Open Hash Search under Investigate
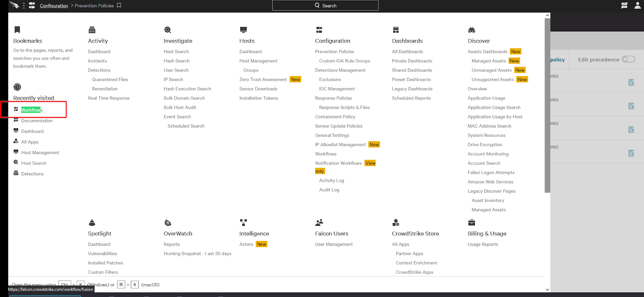This screenshot has height=297, width=644. pyautogui.click(x=177, y=61)
